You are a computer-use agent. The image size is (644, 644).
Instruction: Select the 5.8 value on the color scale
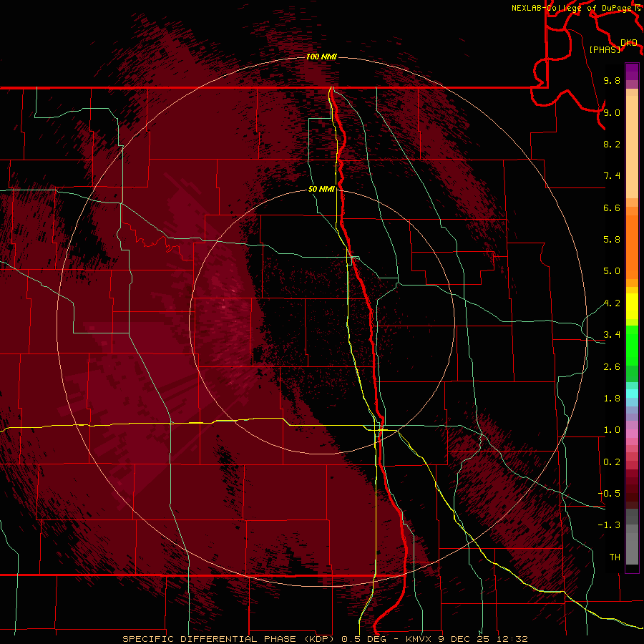tap(612, 240)
